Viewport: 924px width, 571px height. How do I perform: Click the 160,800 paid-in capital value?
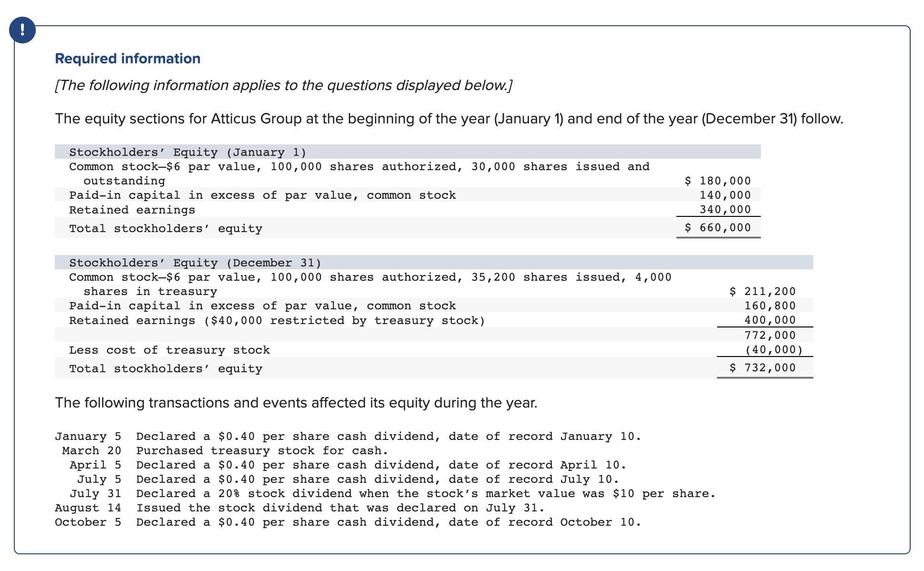coord(769,306)
